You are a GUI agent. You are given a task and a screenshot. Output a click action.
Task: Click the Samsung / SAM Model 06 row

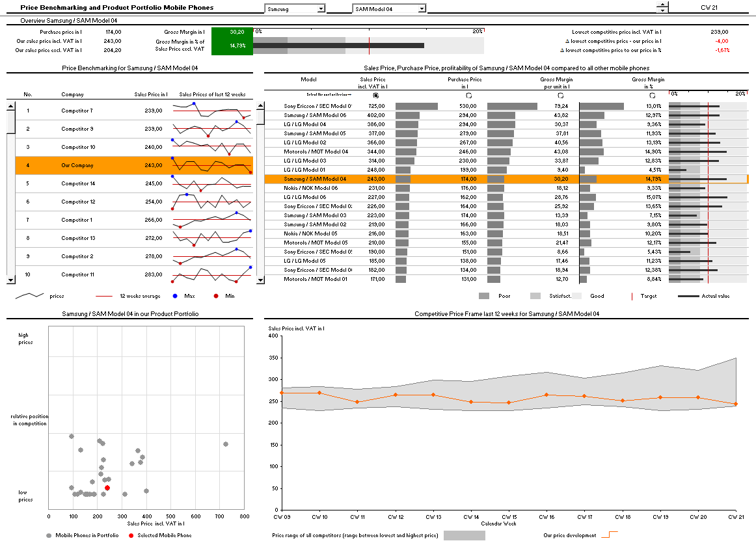pos(506,115)
